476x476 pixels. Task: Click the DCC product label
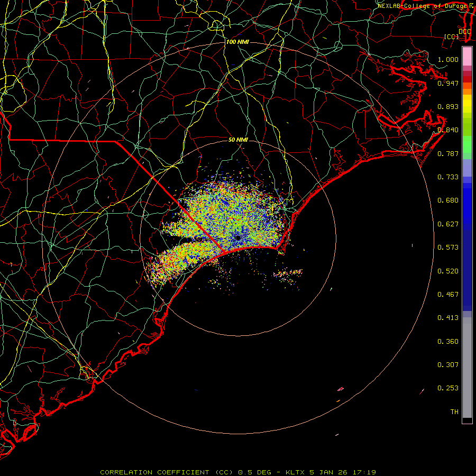464,31
